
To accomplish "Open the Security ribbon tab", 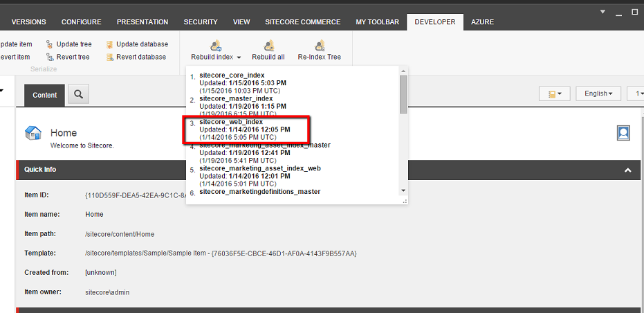I will 201,22.
